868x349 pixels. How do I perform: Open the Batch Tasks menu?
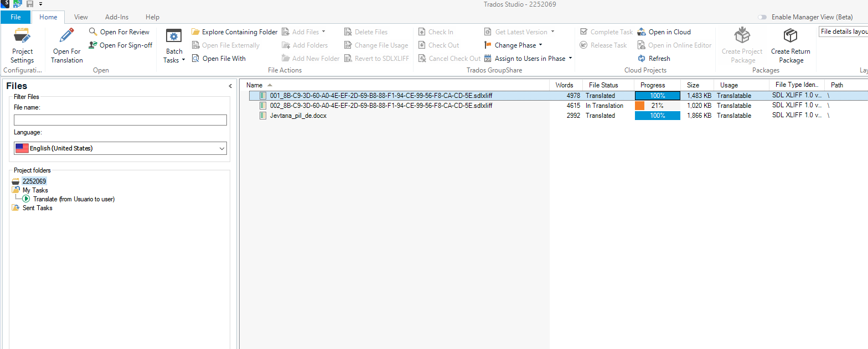174,45
